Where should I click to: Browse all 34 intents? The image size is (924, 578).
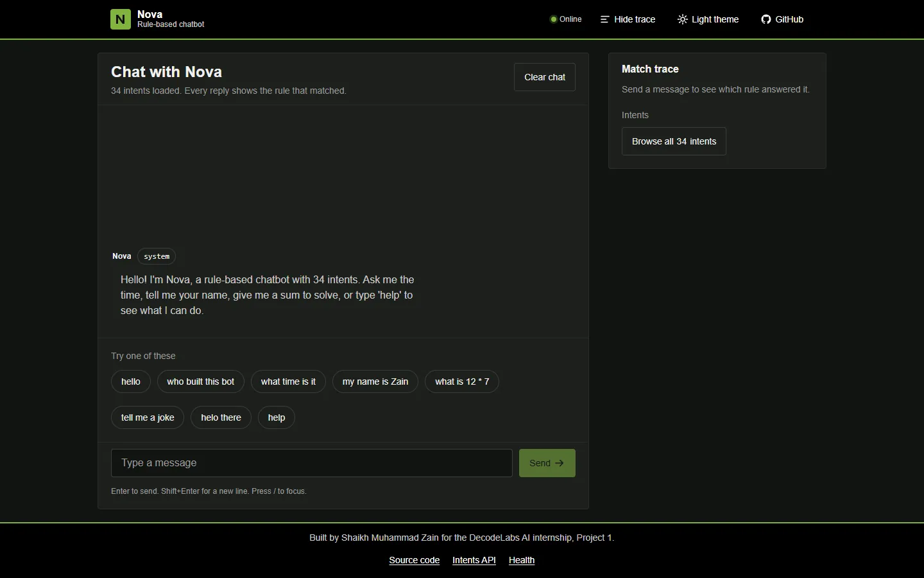pyautogui.click(x=674, y=141)
